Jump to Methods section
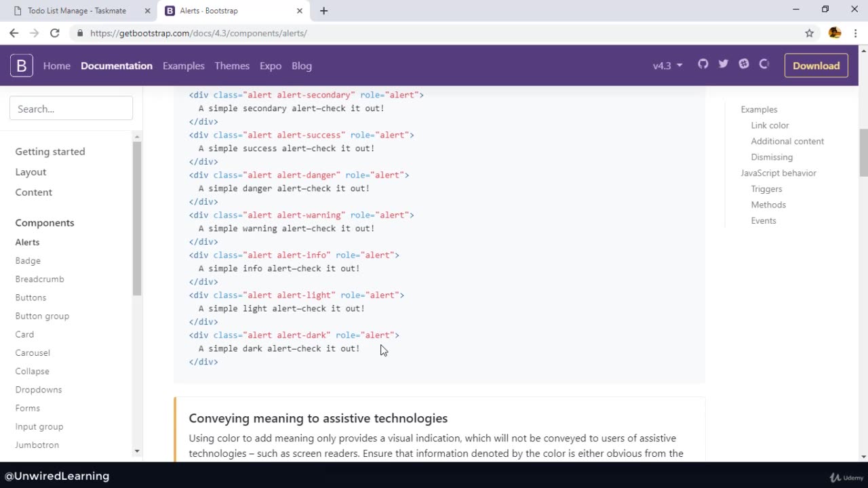 coord(768,205)
